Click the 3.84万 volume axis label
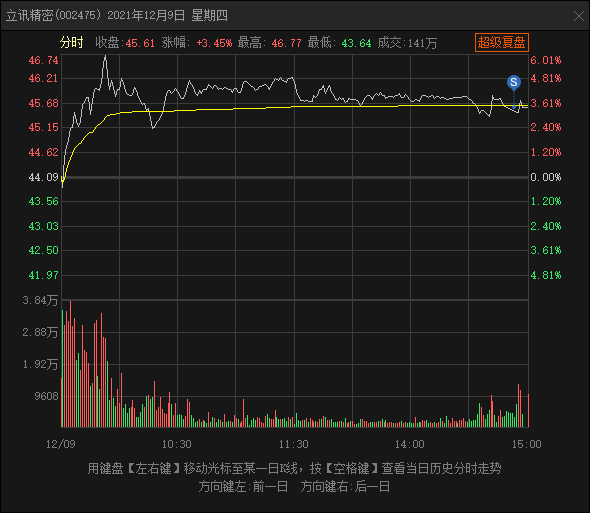This screenshot has width=590, height=513. (40, 300)
